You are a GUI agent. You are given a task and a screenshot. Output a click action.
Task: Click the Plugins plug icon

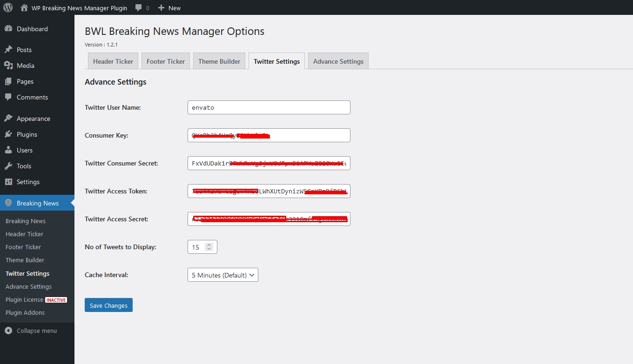pyautogui.click(x=8, y=134)
